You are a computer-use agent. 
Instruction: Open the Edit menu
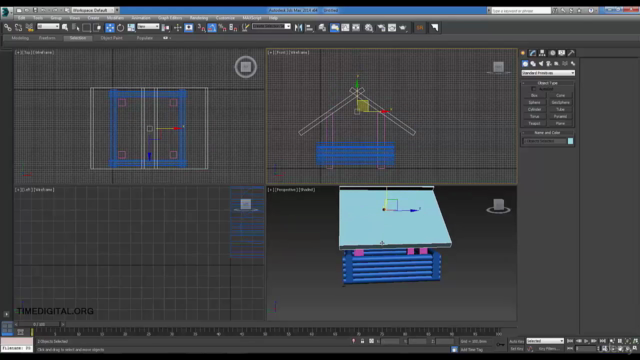(x=22, y=18)
